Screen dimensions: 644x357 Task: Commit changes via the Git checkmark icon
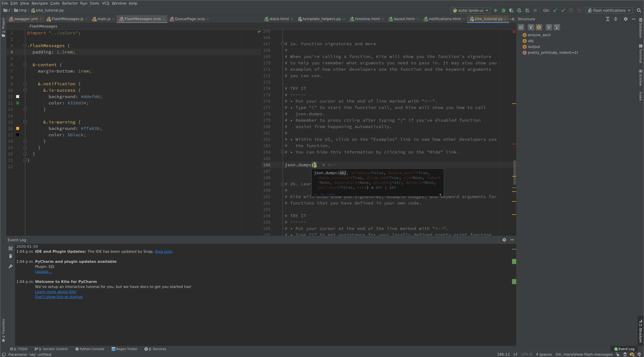(563, 11)
